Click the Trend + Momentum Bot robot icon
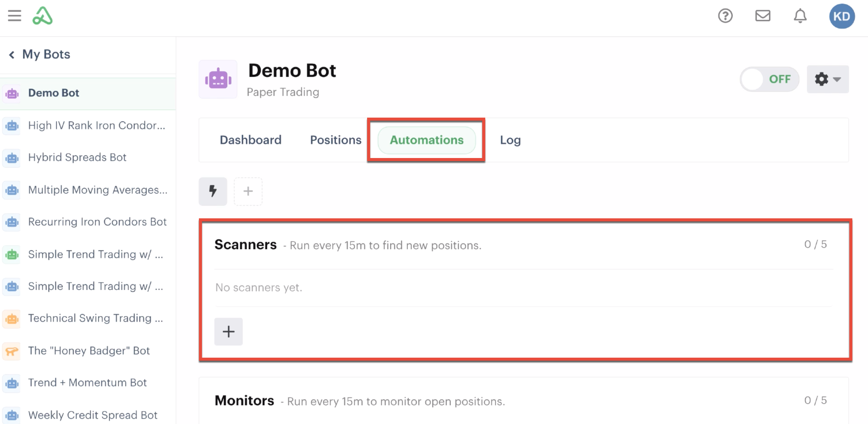 [12, 383]
